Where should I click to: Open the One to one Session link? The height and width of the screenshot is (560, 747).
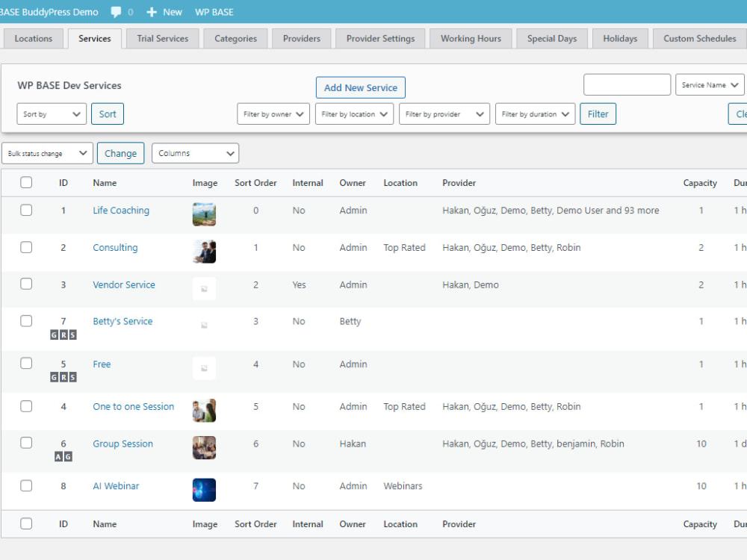(x=134, y=407)
